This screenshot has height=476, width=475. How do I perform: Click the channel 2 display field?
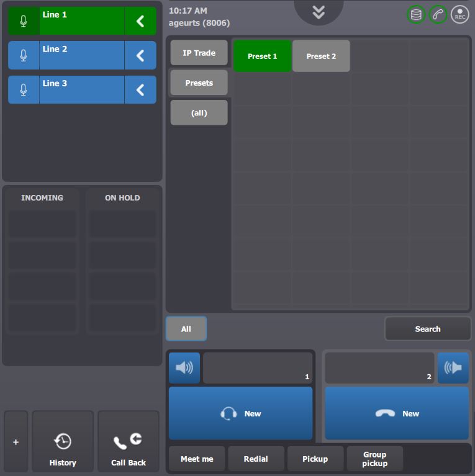tap(379, 367)
